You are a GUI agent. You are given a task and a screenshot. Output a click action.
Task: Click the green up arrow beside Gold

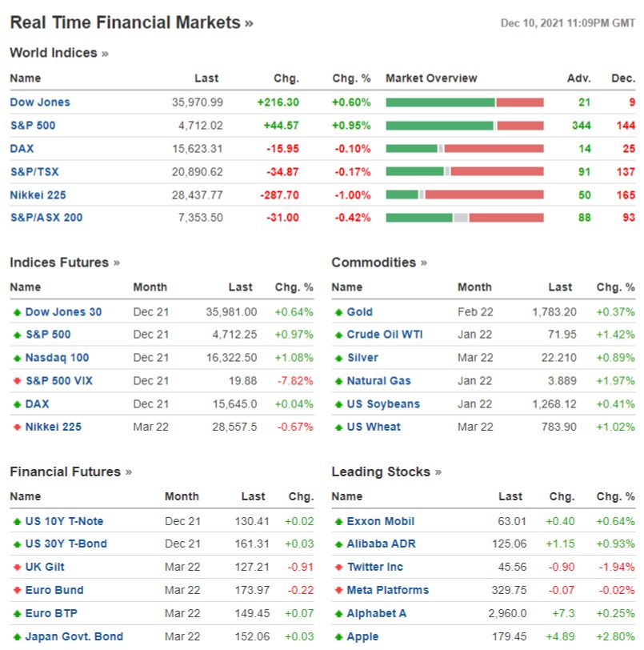(338, 312)
